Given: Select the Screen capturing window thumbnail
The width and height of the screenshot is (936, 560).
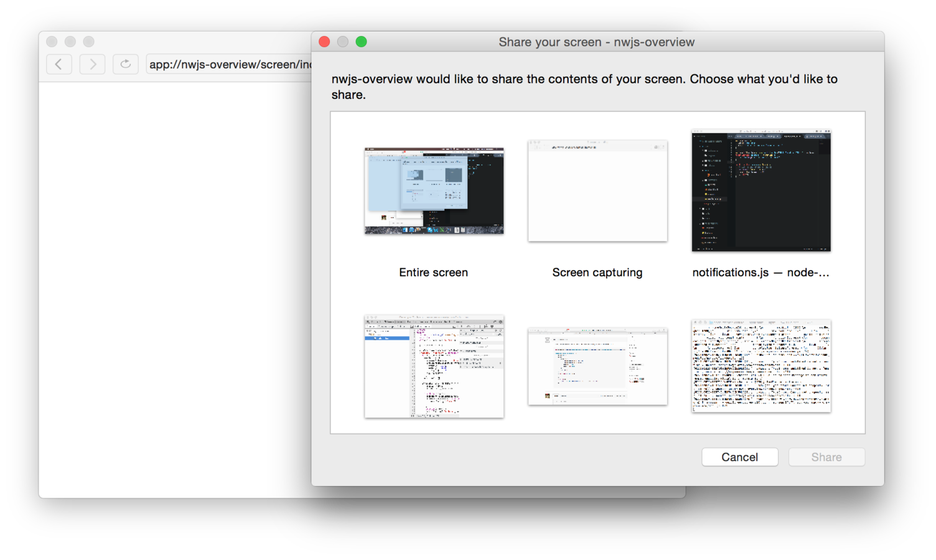Looking at the screenshot, I should 597,190.
